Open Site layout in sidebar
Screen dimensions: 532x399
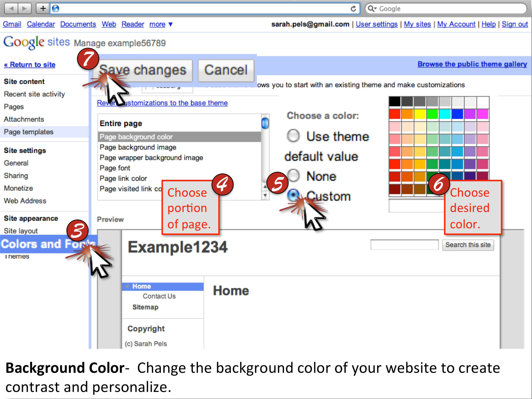point(21,231)
